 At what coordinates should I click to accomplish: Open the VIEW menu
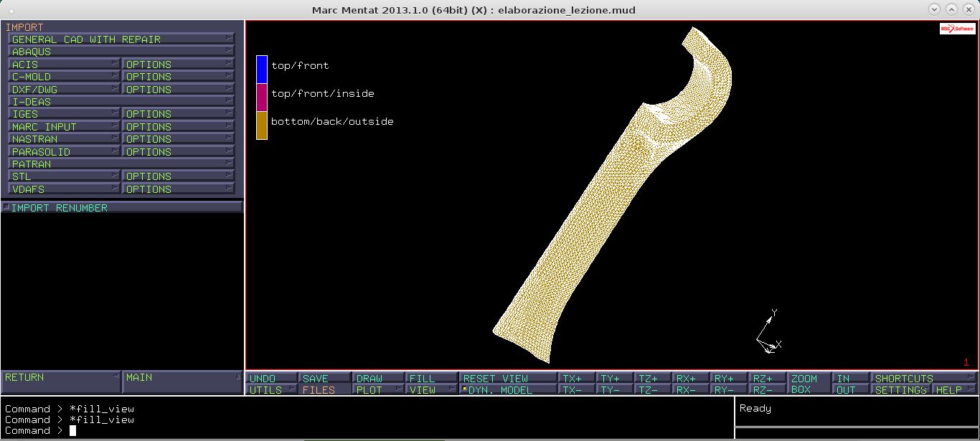point(432,390)
